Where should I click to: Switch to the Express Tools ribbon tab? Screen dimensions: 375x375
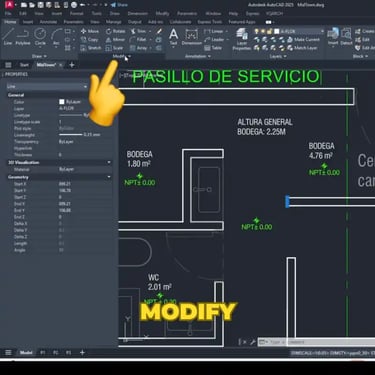(210, 22)
